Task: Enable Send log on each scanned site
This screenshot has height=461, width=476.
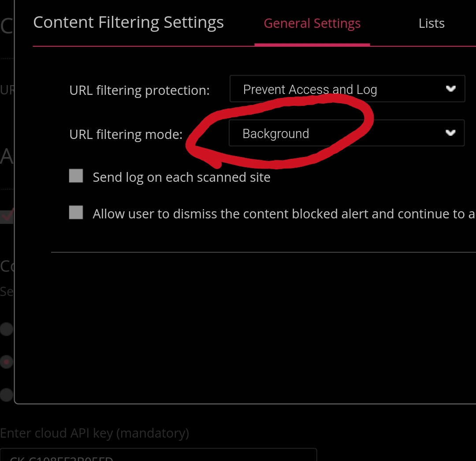Action: pos(76,176)
